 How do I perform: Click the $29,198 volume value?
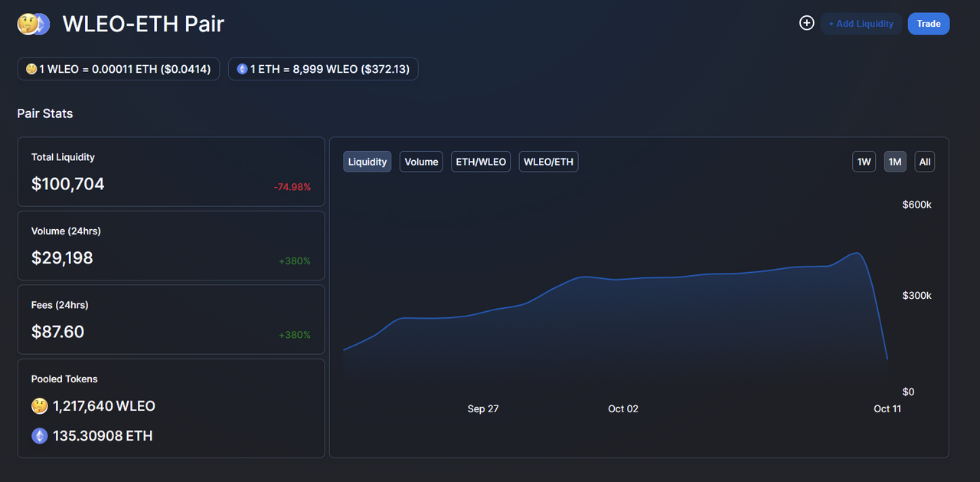point(62,258)
